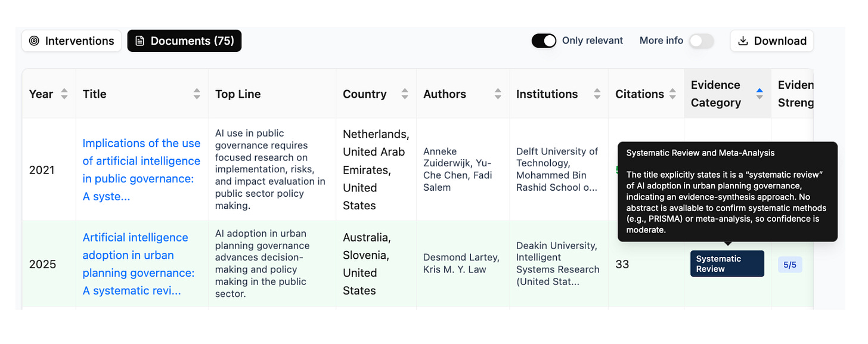Enable the More info toggle

pos(701,41)
